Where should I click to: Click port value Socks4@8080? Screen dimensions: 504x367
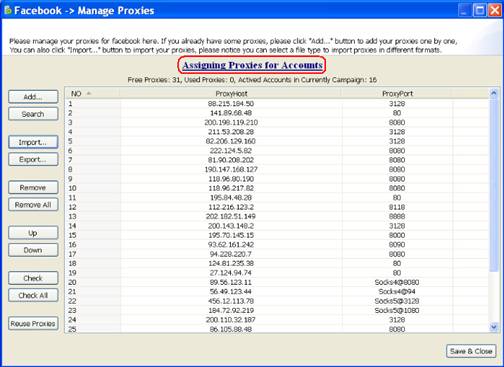pos(397,282)
